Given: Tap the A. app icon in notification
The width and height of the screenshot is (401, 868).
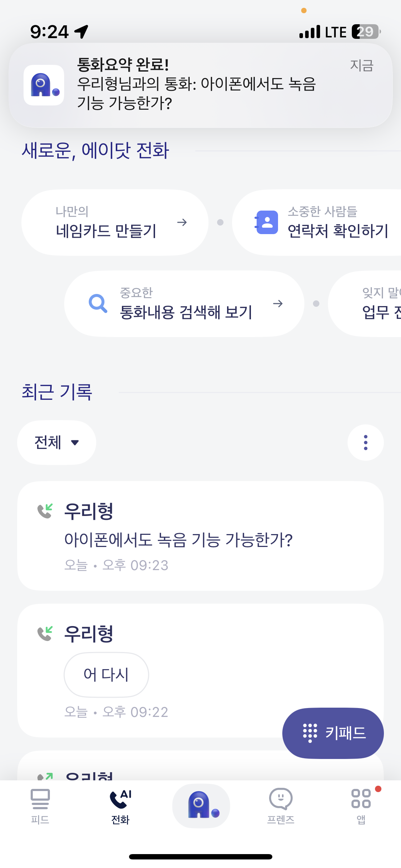Looking at the screenshot, I should click(x=44, y=85).
